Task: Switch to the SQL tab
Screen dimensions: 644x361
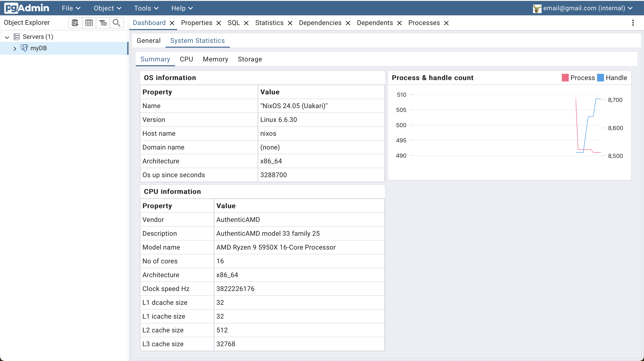Action: point(233,23)
